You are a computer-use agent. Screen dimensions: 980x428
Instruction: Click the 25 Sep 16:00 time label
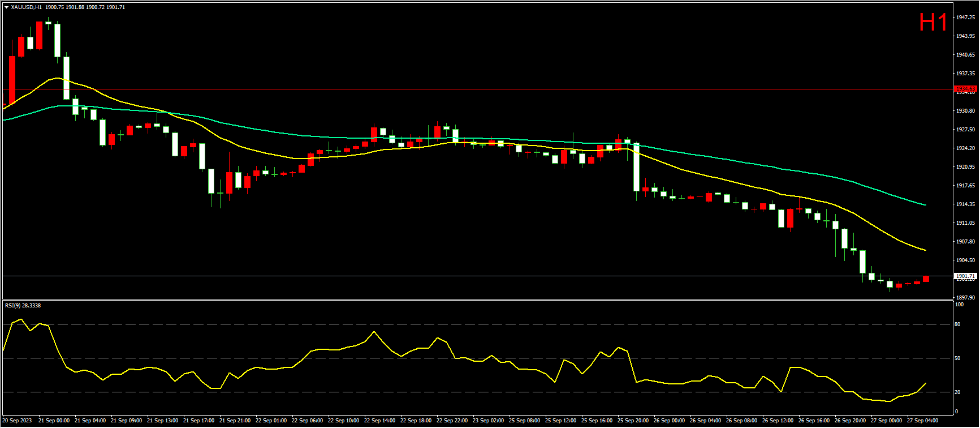click(597, 421)
